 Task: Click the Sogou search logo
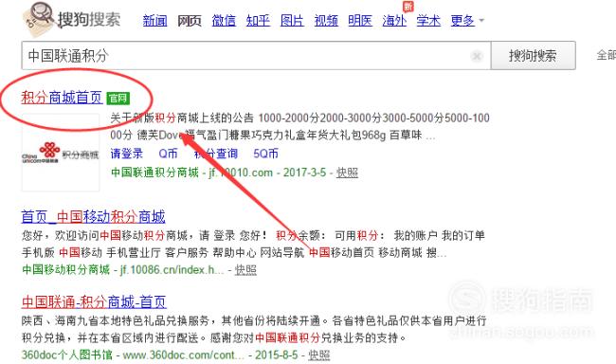pos(72,19)
